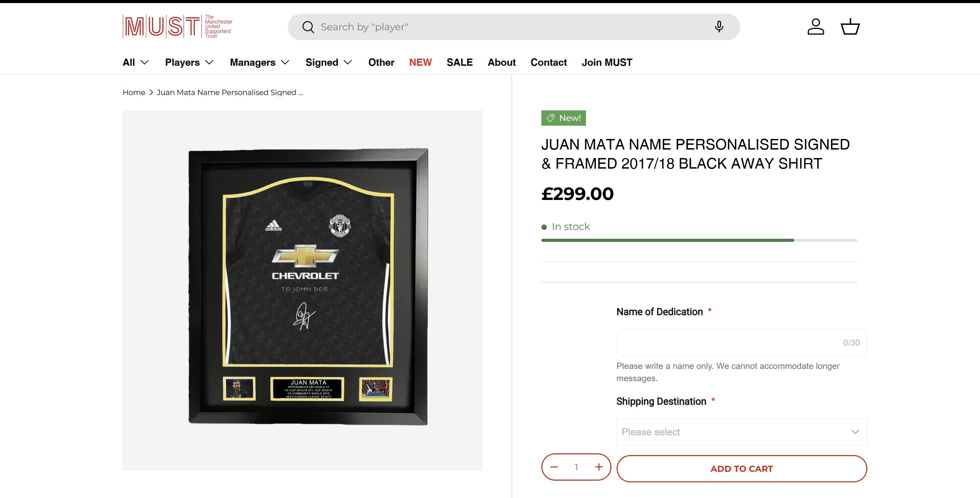The image size is (980, 498).
Task: Click the magnifying glass search icon
Action: pos(308,27)
